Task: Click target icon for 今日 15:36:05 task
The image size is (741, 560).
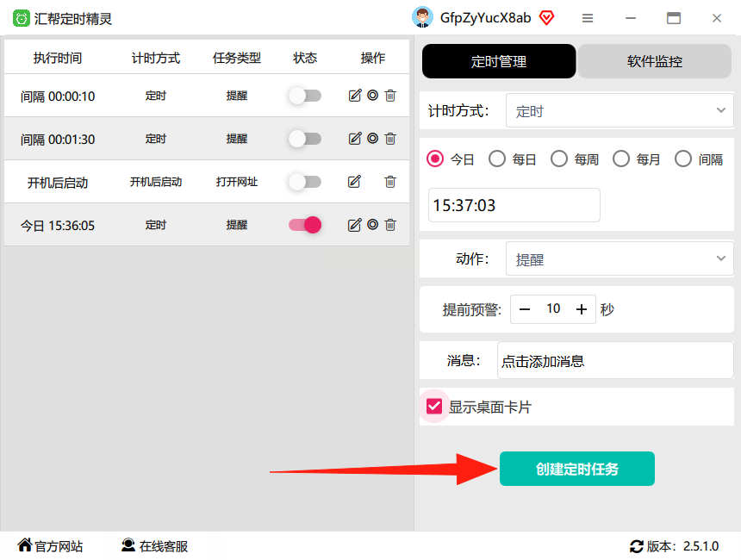Action: tap(373, 225)
